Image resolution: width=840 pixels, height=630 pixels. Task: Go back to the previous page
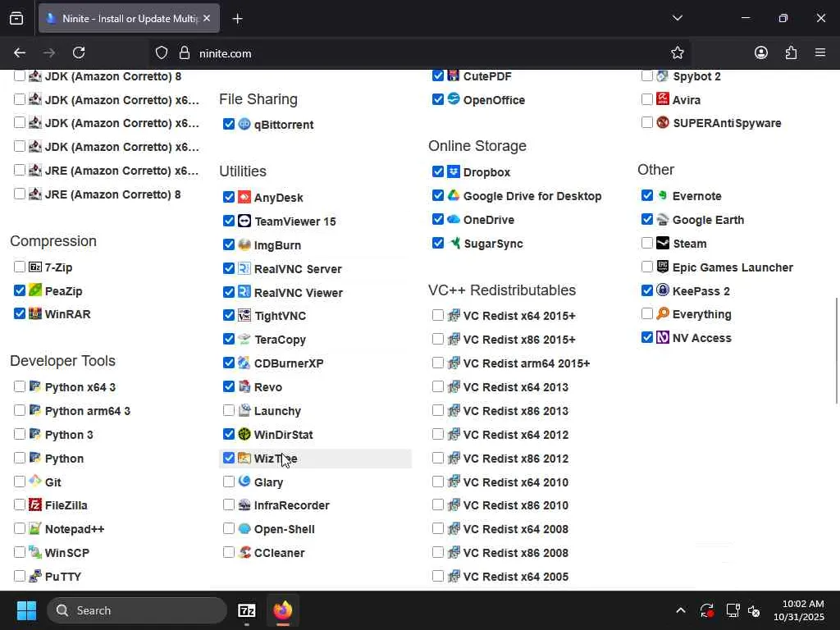(x=20, y=53)
